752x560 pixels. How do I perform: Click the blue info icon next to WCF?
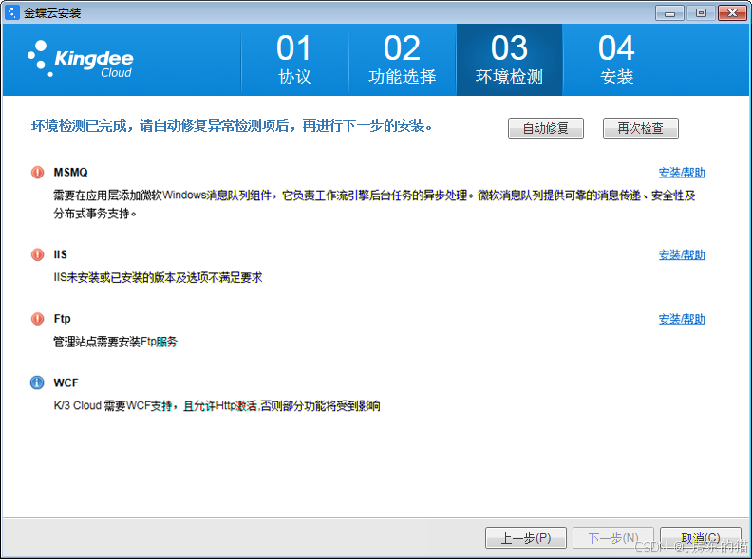(x=37, y=383)
